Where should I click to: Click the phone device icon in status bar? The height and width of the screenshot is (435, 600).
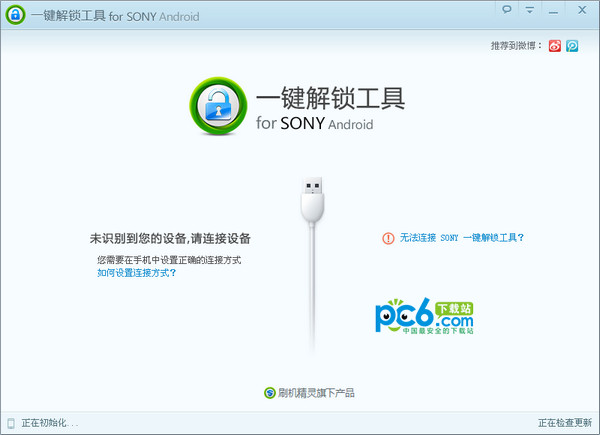tap(11, 423)
